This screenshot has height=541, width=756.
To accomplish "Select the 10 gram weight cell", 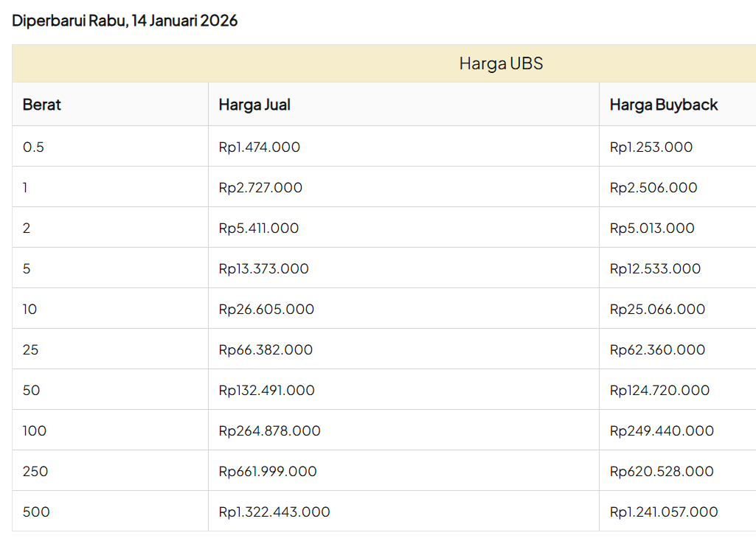I will [30, 309].
